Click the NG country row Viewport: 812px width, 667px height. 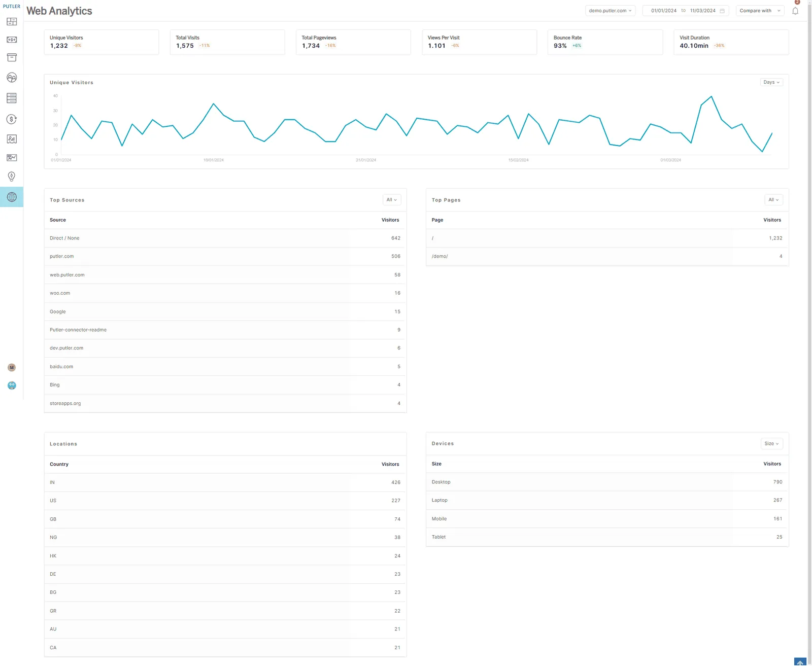click(225, 538)
